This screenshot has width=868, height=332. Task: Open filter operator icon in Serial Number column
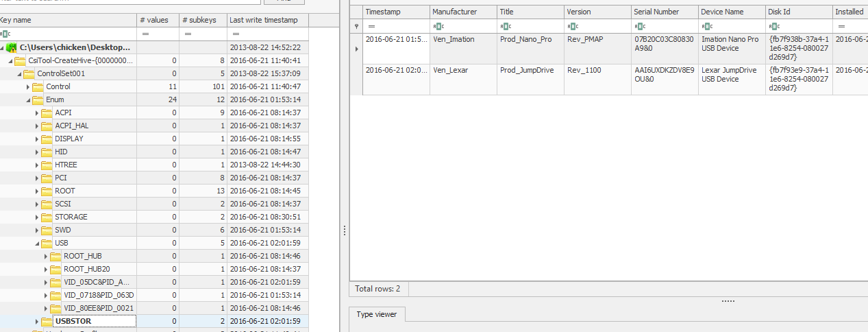[x=639, y=26]
